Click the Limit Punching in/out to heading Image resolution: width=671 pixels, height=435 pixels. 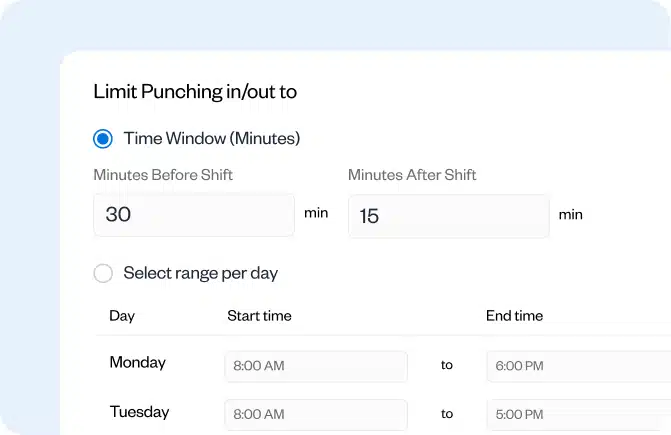pyautogui.click(x=195, y=92)
